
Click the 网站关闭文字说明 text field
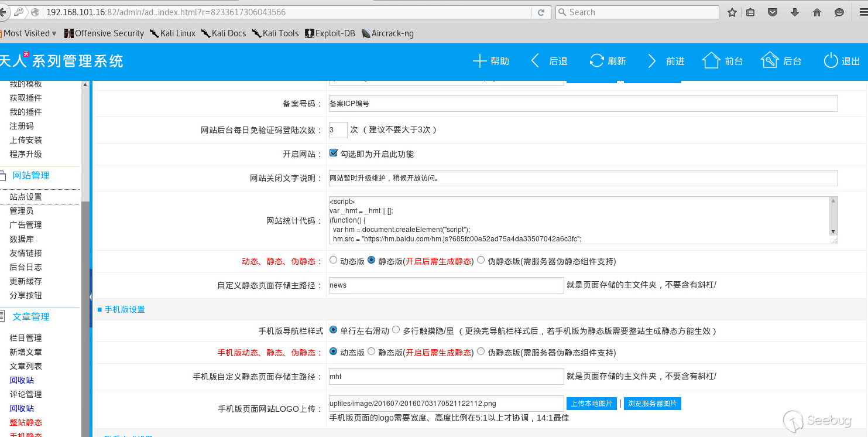pos(583,177)
